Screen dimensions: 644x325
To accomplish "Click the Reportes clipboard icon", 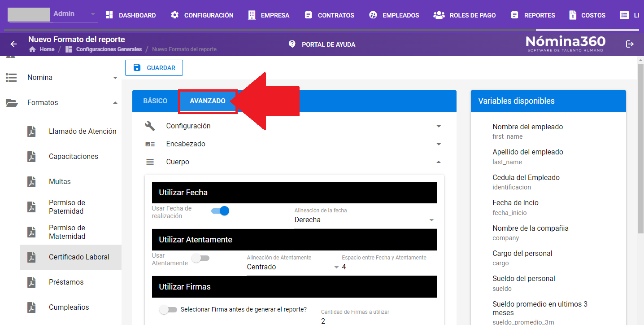I will [514, 15].
